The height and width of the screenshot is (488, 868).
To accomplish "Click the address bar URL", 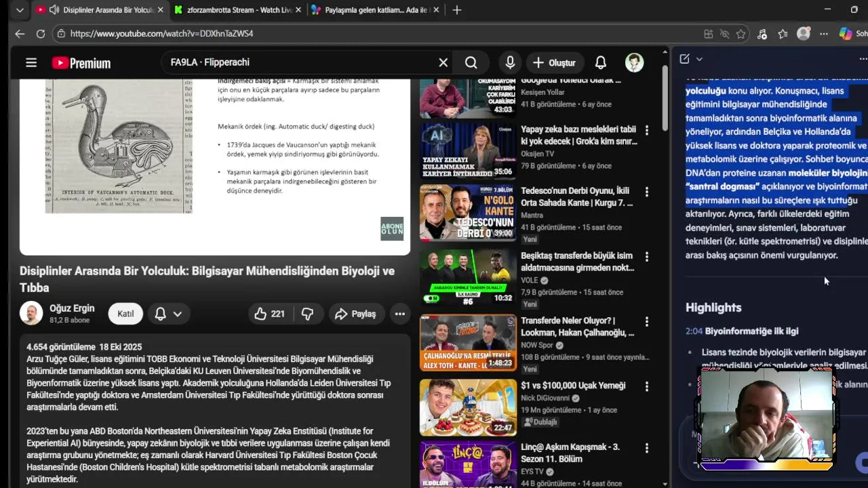I will click(161, 33).
